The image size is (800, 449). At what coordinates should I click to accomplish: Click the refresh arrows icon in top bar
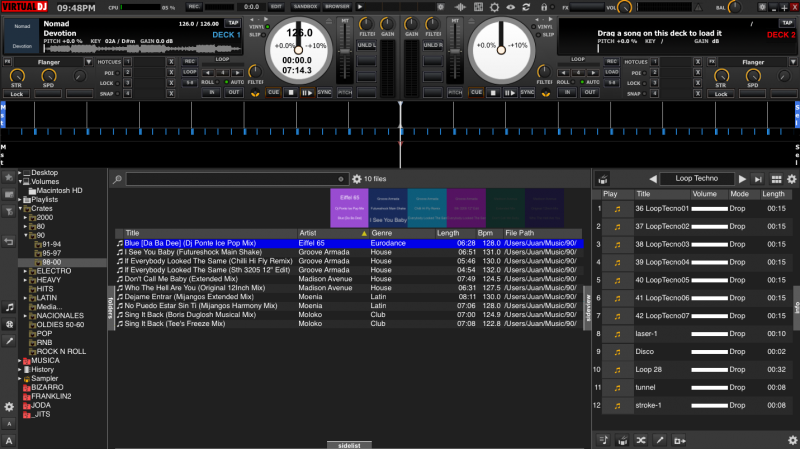[x=526, y=7]
